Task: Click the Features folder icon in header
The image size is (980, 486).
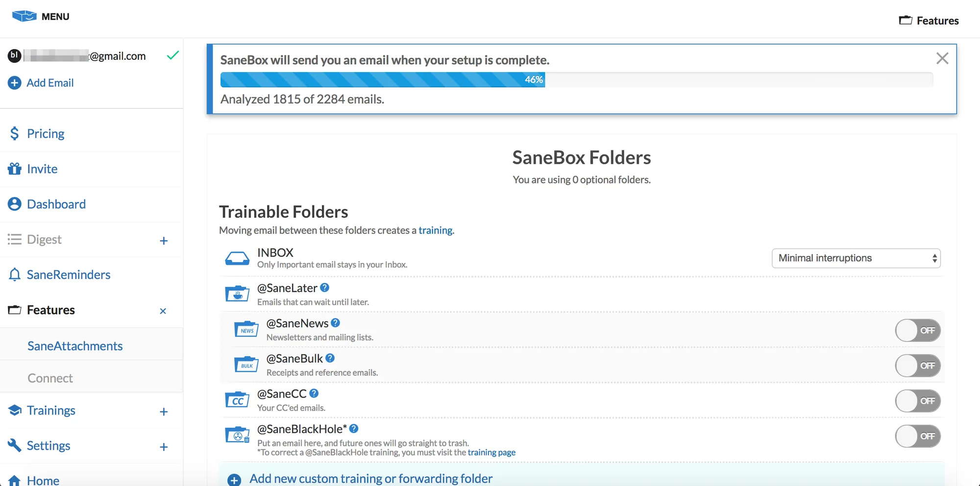Action: click(906, 20)
